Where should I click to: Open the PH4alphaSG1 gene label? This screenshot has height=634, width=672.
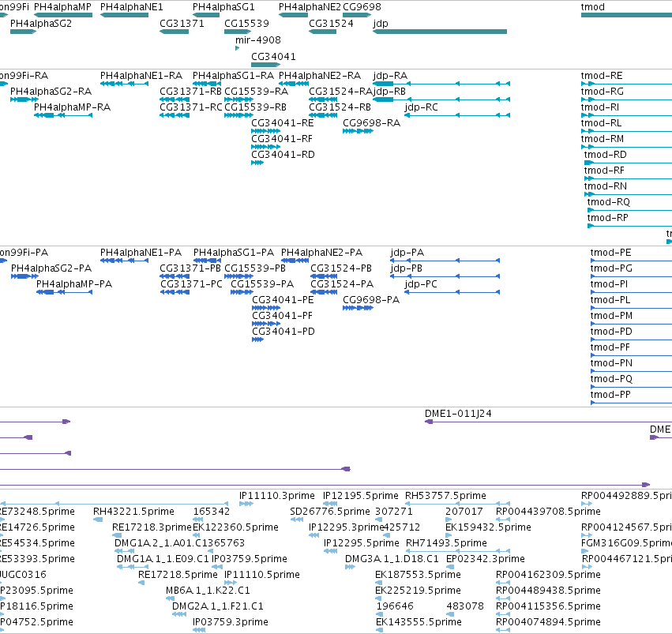coord(223,7)
